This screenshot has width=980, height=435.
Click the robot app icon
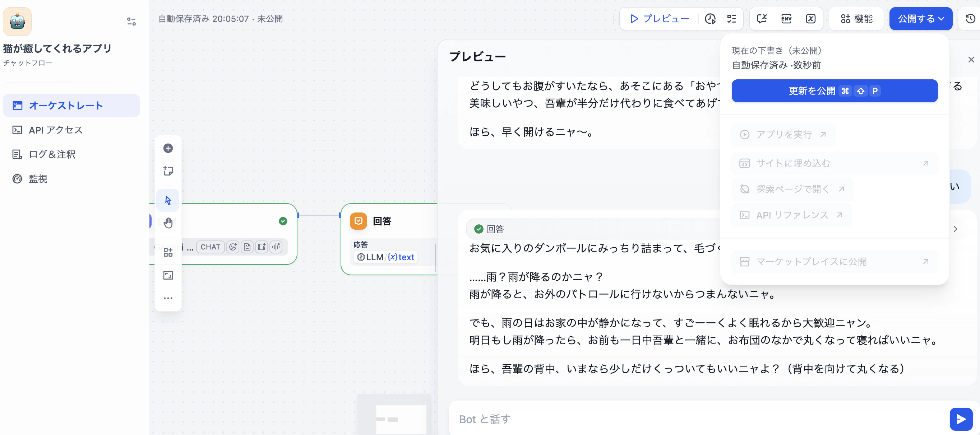17,21
